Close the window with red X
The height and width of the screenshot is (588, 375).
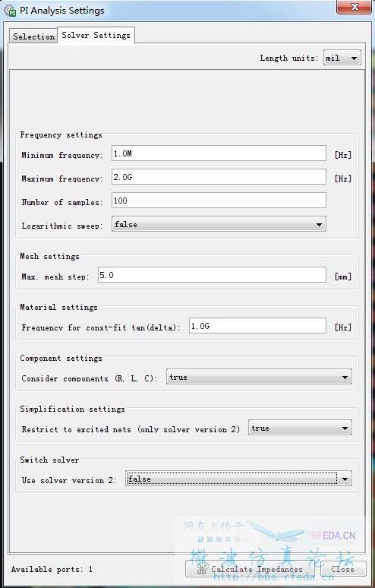click(354, 7)
